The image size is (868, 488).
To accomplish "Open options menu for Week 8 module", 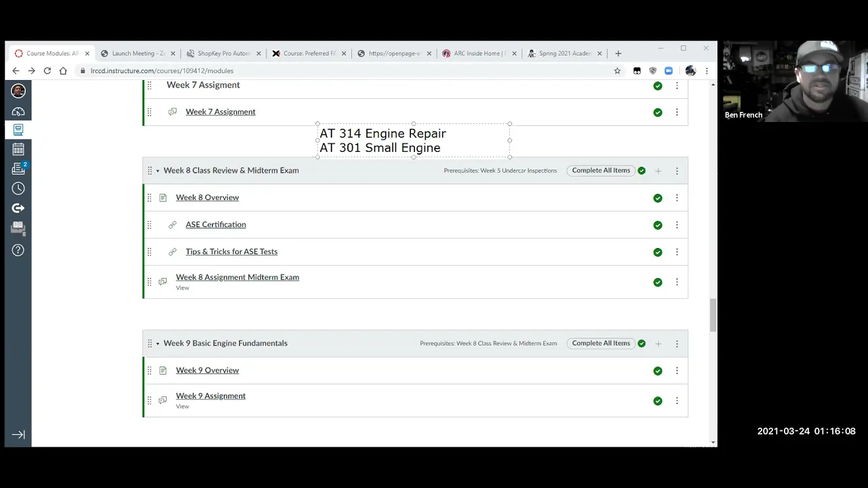I will pyautogui.click(x=677, y=171).
